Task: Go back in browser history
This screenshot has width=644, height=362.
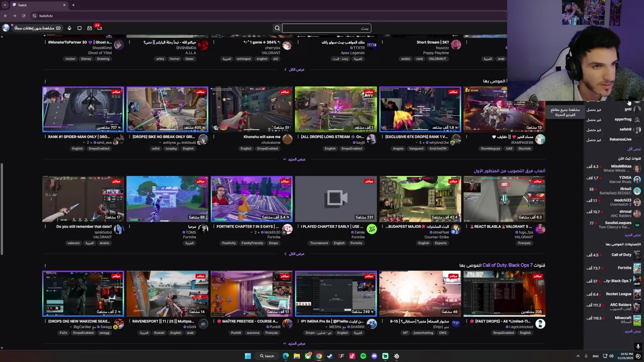Action: pos(6,16)
